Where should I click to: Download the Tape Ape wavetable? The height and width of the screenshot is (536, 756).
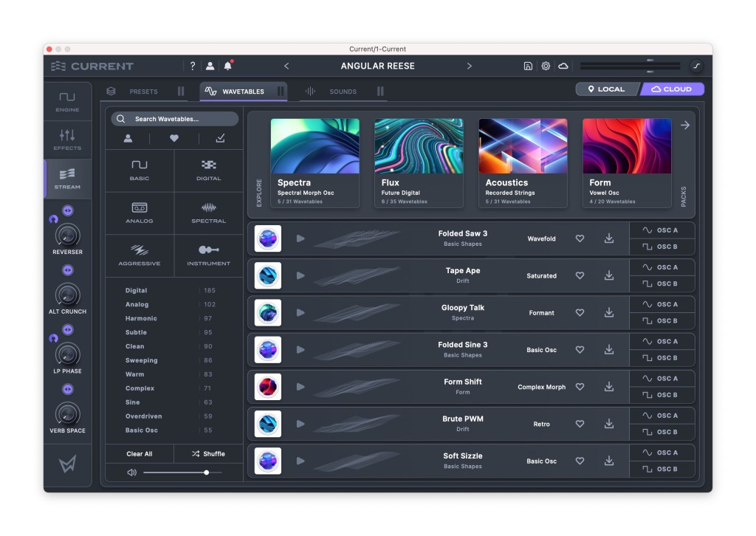point(609,275)
